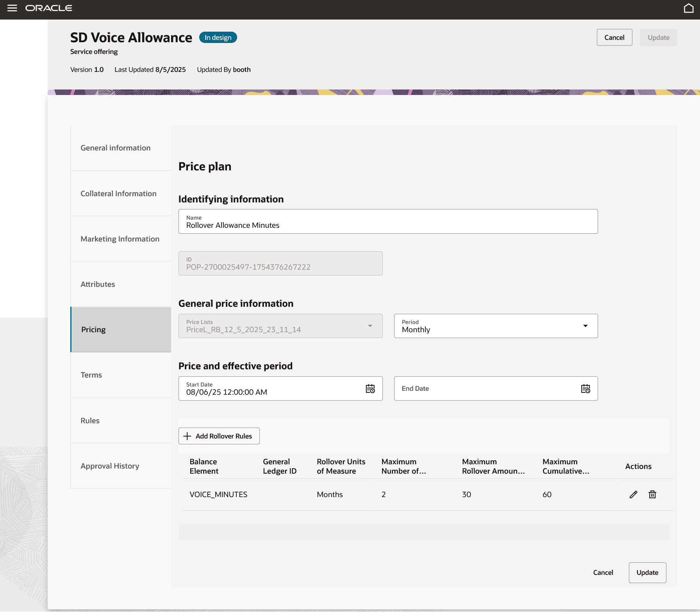
Task: Click the Oracle logo
Action: pyautogui.click(x=49, y=8)
